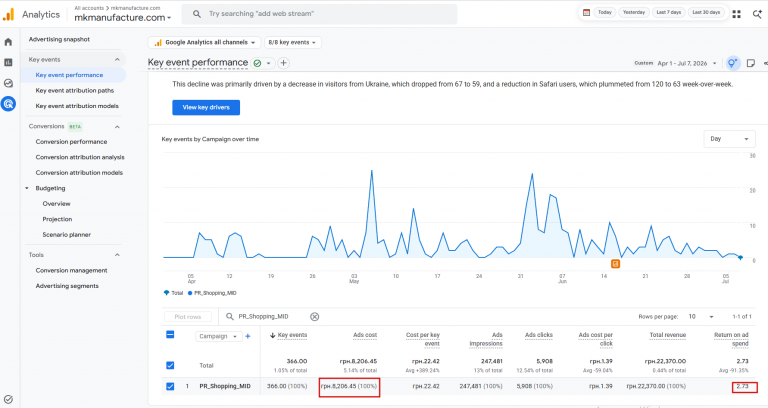Sort by the Total revenue column header
The width and height of the screenshot is (768, 408).
[x=668, y=335]
